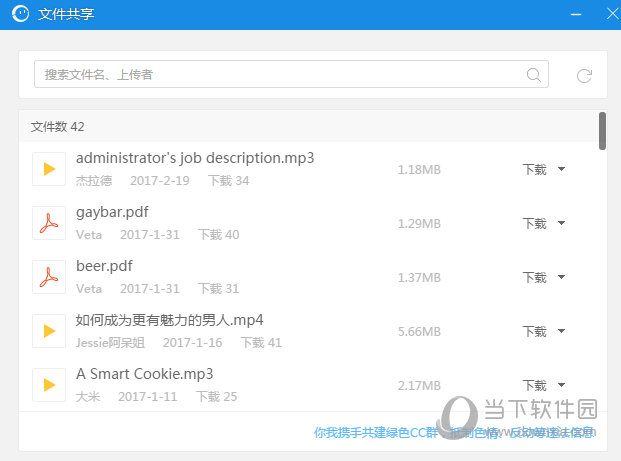
Task: Click the CC app logo in title bar
Action: (x=20, y=14)
